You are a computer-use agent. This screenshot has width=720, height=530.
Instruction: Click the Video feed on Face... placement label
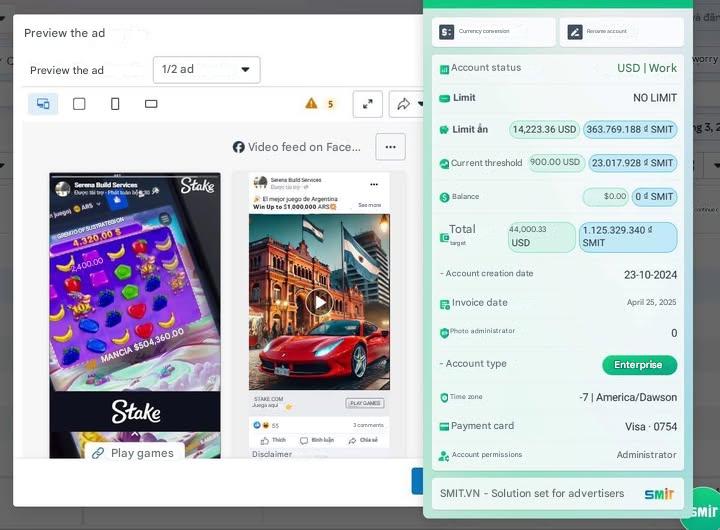[x=304, y=147]
